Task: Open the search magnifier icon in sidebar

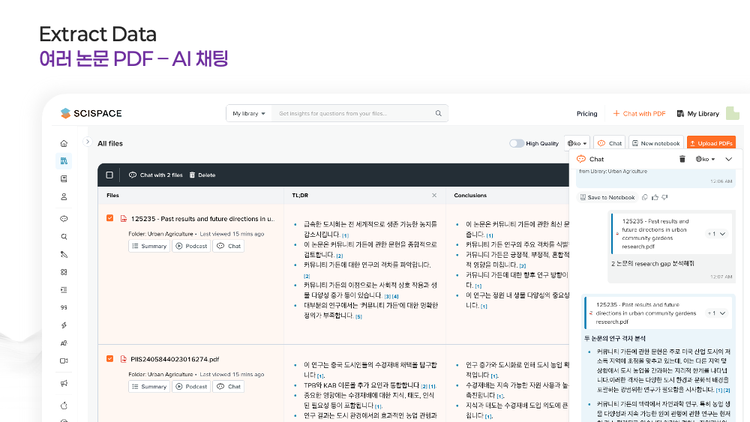Action: (64, 236)
